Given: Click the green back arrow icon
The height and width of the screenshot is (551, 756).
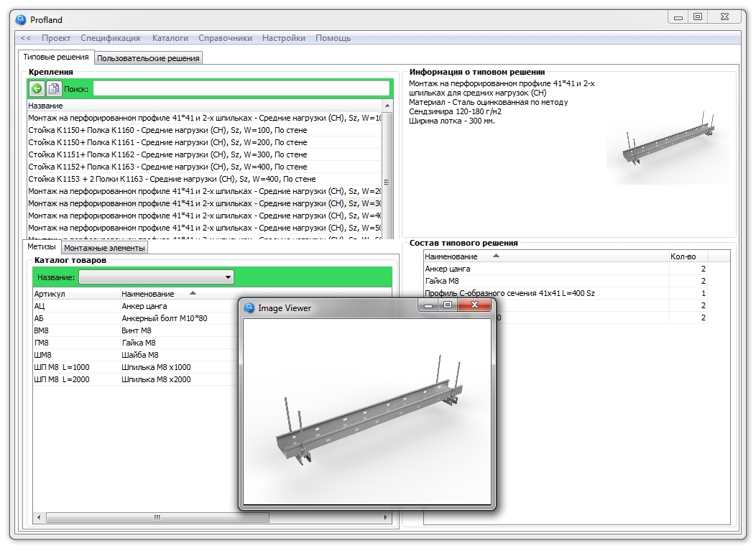Looking at the screenshot, I should pos(37,88).
